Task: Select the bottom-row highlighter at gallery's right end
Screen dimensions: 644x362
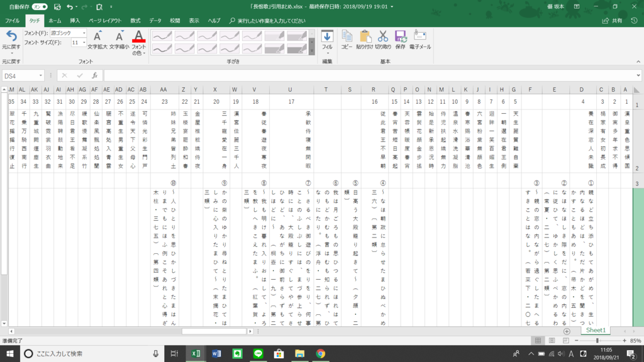Action: tap(297, 49)
